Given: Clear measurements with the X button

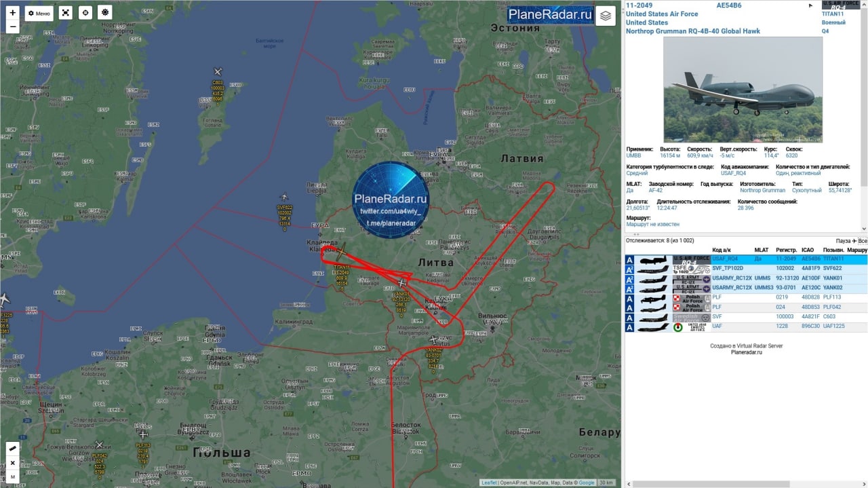Looking at the screenshot, I should click(x=12, y=463).
